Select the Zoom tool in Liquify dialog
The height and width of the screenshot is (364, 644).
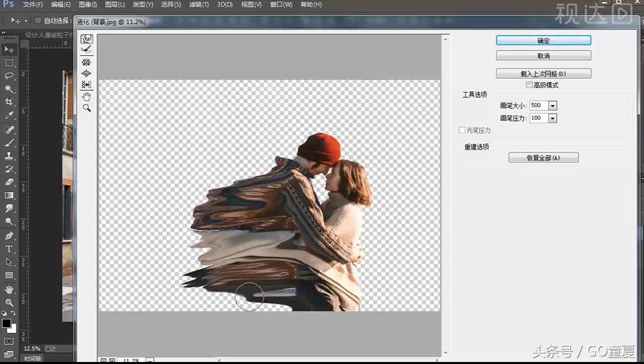(87, 108)
